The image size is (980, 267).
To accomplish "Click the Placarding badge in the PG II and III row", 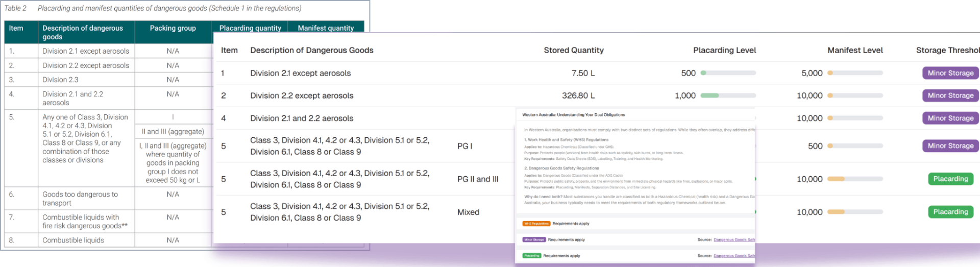I will (950, 179).
